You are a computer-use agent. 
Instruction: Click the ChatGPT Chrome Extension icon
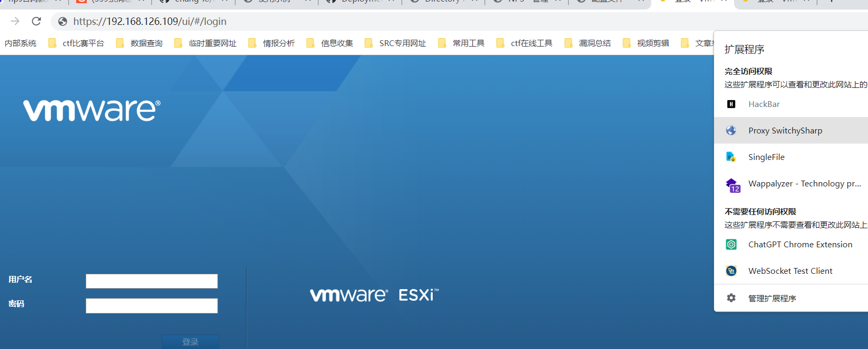click(x=731, y=244)
